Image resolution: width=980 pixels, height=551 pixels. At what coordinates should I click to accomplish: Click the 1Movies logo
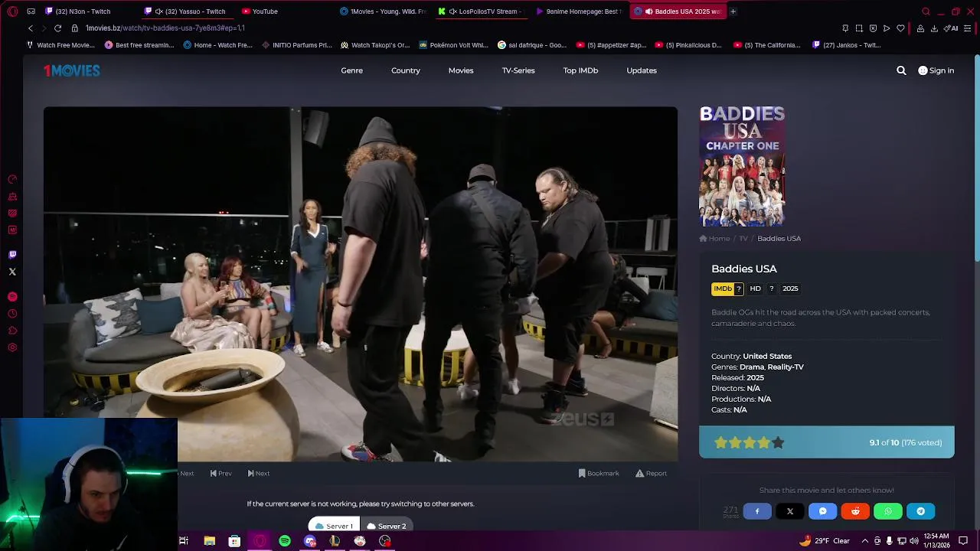[x=72, y=70]
